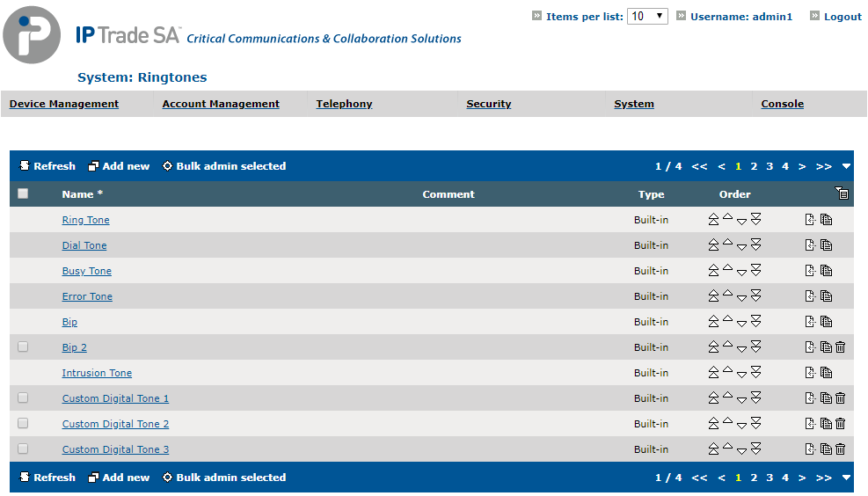868x496 pixels.
Task: Move Error Tone to bottom of order
Action: point(755,295)
